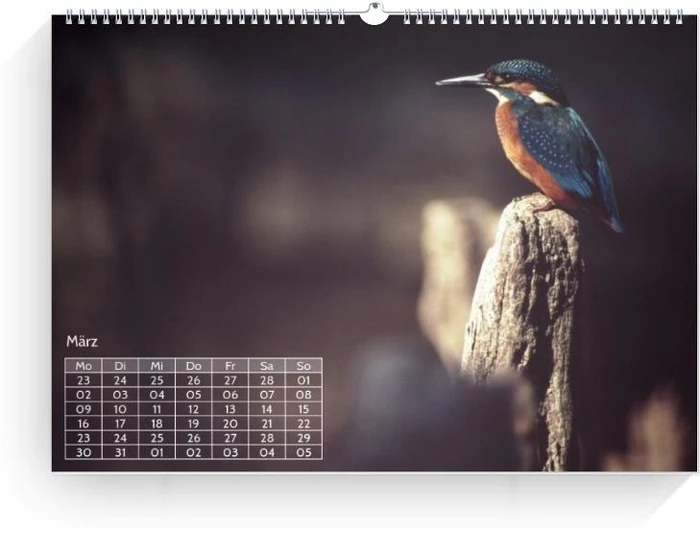Select the Mo weekday header
700x535 pixels.
[x=83, y=366]
